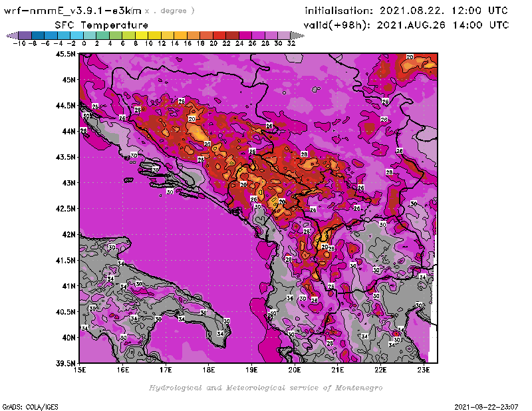Pick the light blue legend swatch between -2 and 0
532x411 pixels.
76,35
